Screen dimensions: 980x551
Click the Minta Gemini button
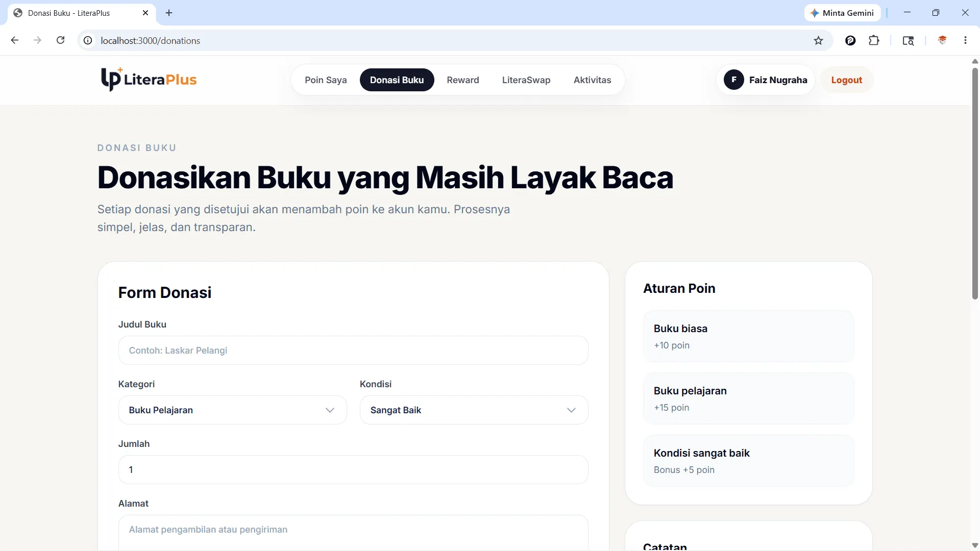[x=842, y=13]
